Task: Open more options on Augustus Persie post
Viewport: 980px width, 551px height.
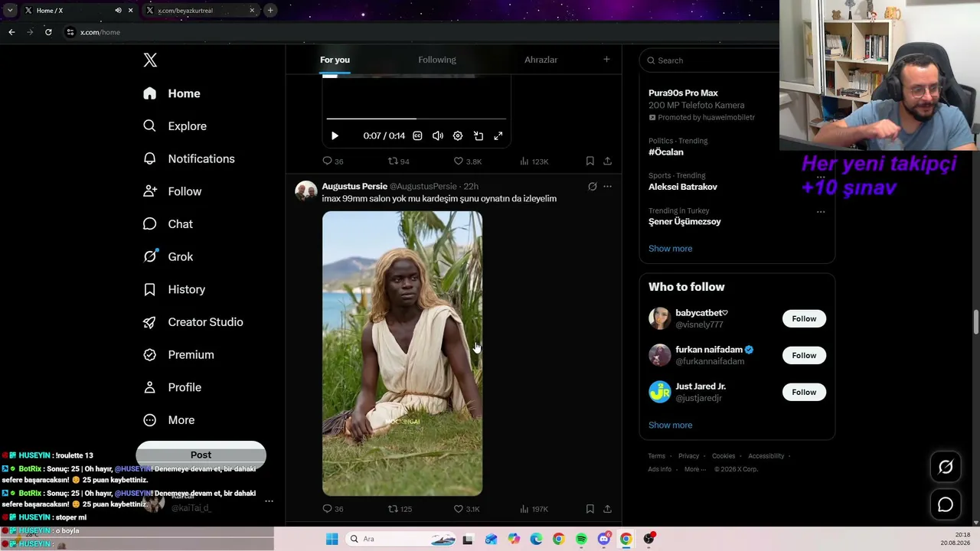Action: point(607,187)
